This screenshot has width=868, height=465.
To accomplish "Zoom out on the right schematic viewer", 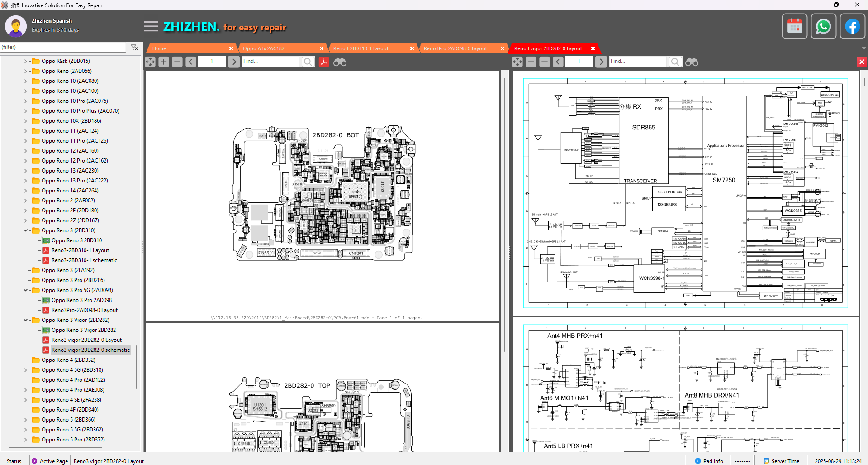I will (545, 62).
